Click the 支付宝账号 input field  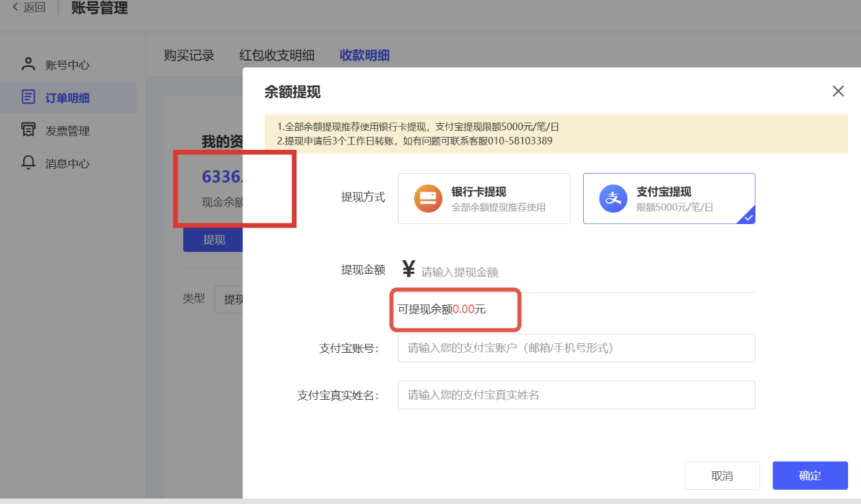576,348
